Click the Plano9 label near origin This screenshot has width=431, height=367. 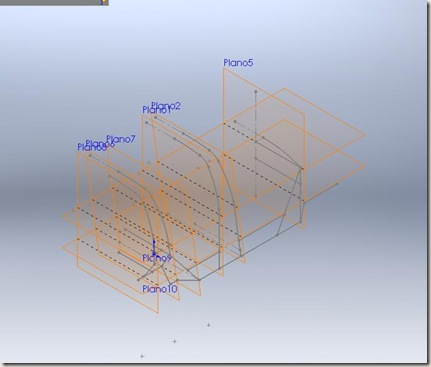pyautogui.click(x=157, y=258)
